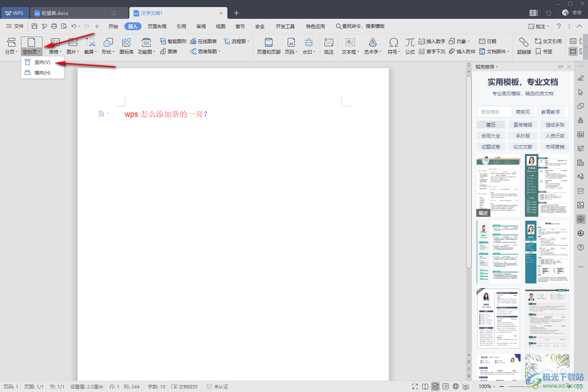
Task: Click the Picture (图片) insert icon
Action: pyautogui.click(x=73, y=42)
